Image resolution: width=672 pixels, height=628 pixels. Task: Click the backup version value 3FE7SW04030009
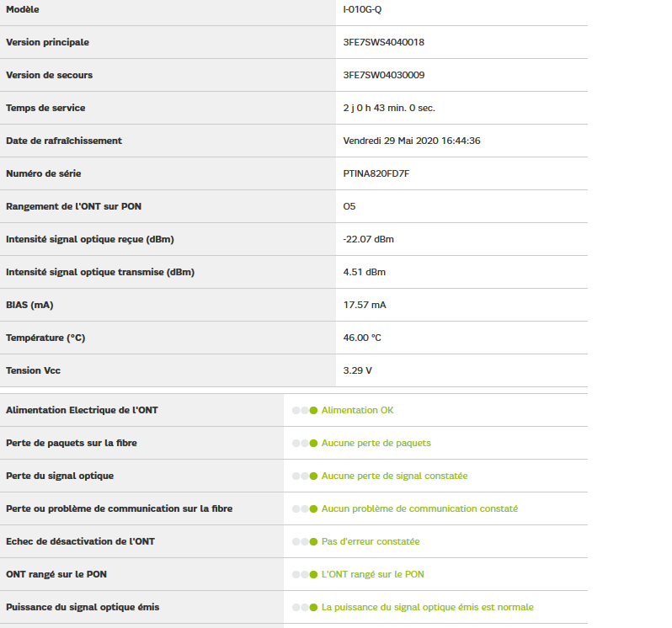coord(384,75)
